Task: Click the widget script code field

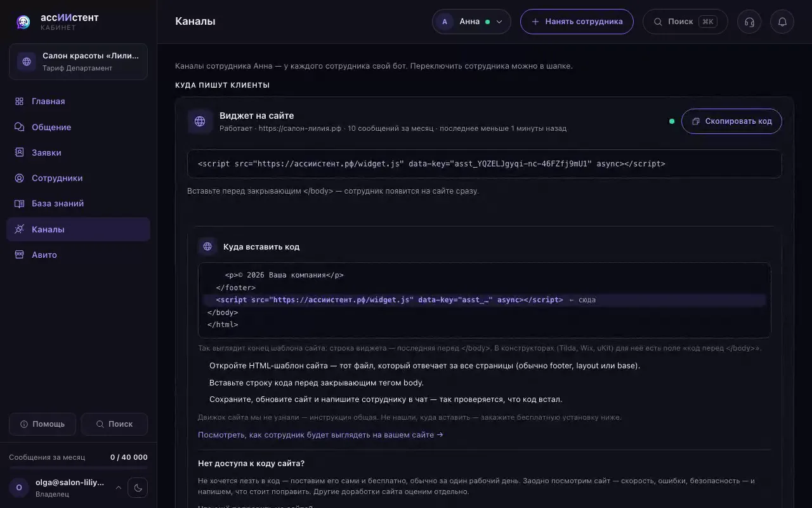Action: click(485, 164)
